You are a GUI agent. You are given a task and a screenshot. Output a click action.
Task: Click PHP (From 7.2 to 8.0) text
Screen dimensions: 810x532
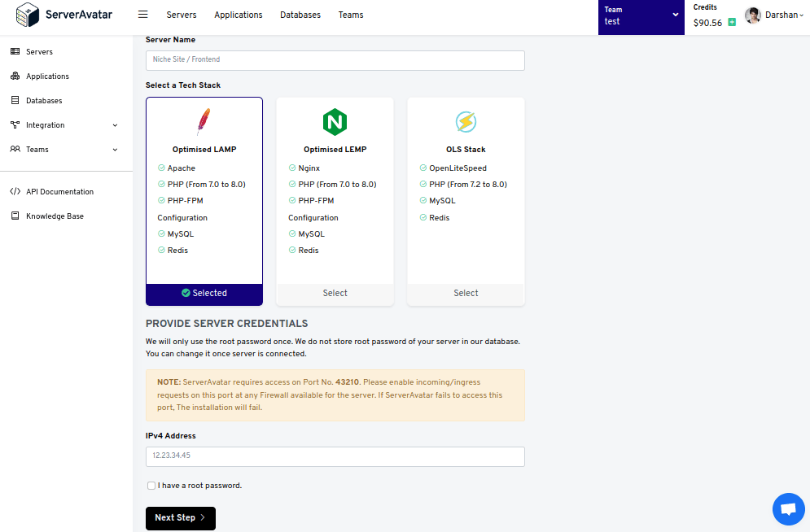[x=468, y=184]
